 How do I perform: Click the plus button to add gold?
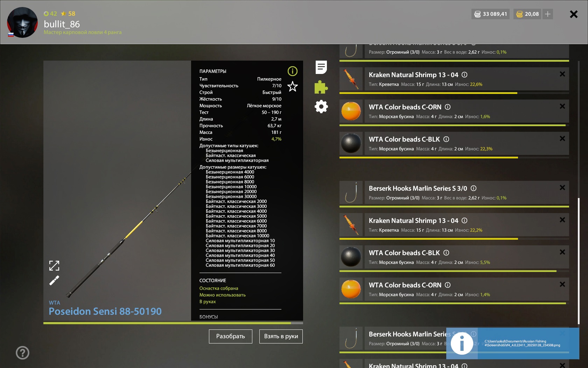point(548,14)
